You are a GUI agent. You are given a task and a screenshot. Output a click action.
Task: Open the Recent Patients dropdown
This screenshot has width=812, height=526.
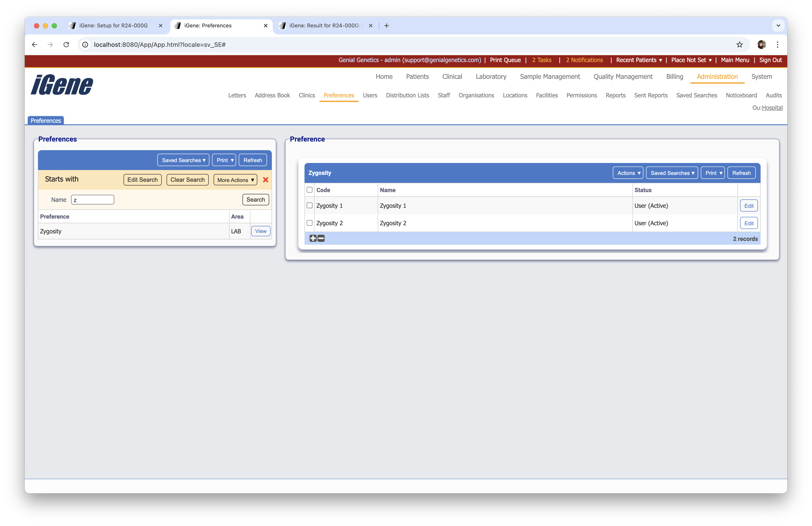pos(639,60)
